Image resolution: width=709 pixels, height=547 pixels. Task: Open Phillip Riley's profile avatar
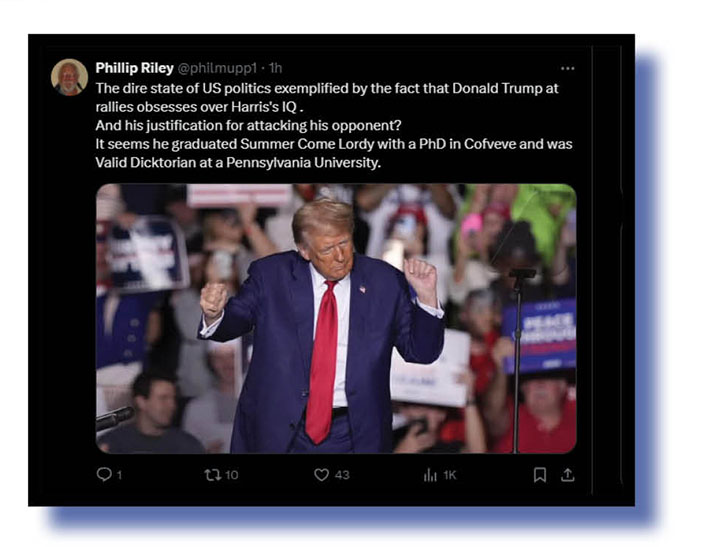tap(69, 77)
